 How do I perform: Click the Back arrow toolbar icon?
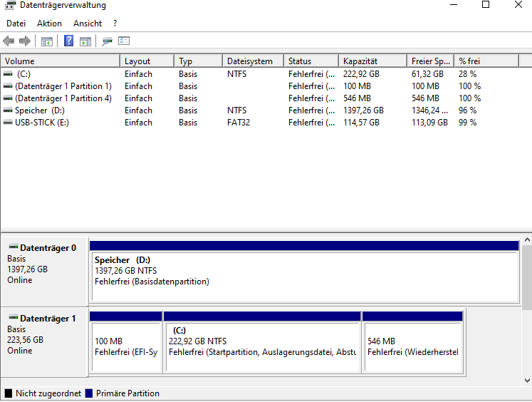coord(9,41)
